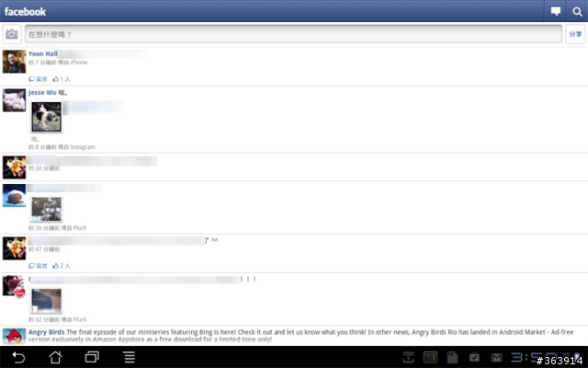Focus the status update text field
Screen dimensions: 588x368
coord(293,34)
